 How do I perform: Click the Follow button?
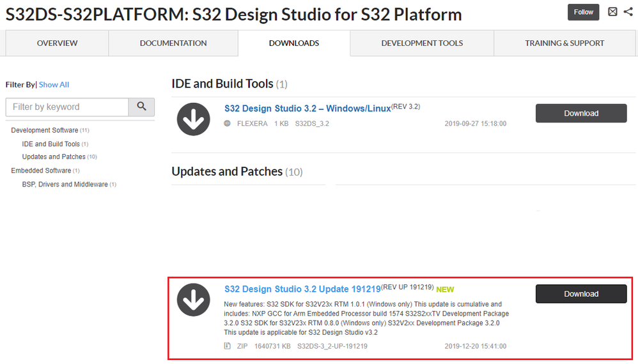(x=583, y=12)
